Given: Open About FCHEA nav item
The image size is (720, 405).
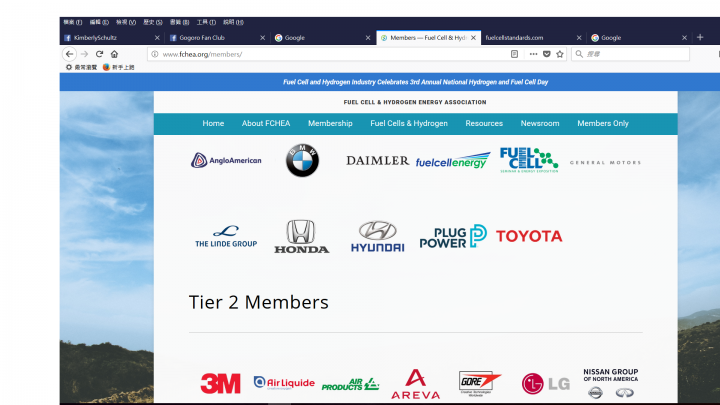Looking at the screenshot, I should pos(266,124).
